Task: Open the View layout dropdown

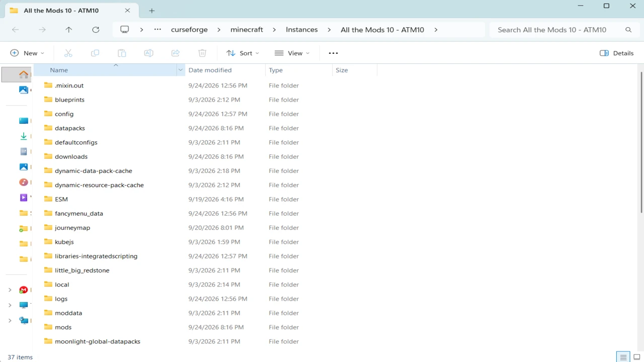Action: (x=292, y=53)
